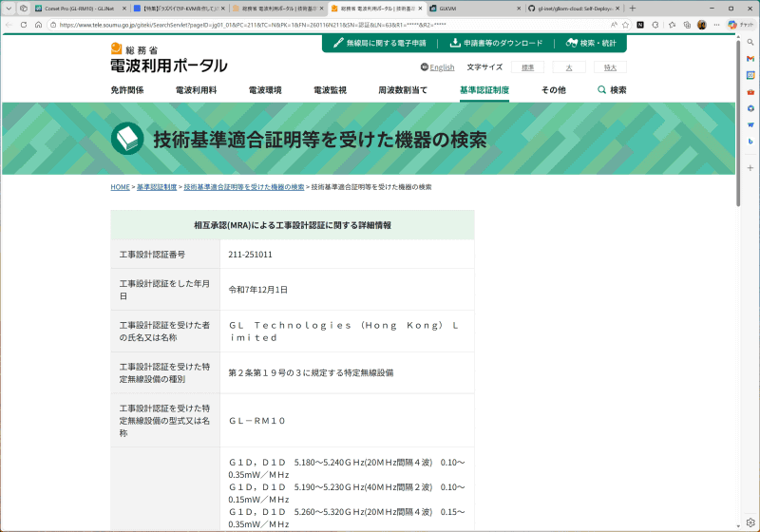Open the 電波監視 menu
Screen dimensions: 760x532
330,90
